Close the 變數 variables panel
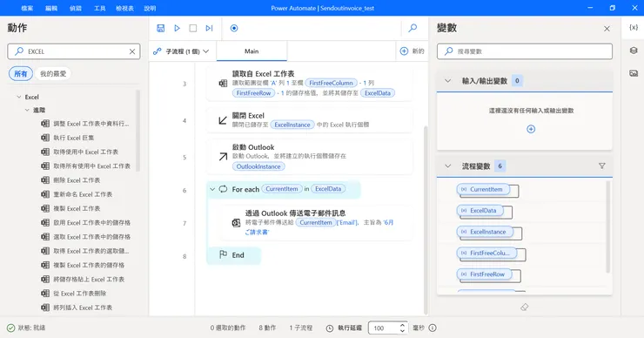This screenshot has height=338, width=644. tap(607, 29)
